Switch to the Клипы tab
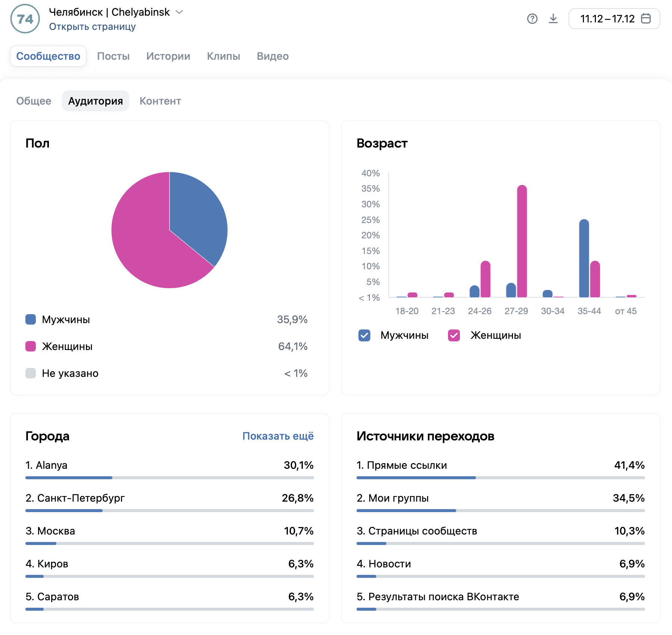This screenshot has width=672, height=635. coord(223,56)
